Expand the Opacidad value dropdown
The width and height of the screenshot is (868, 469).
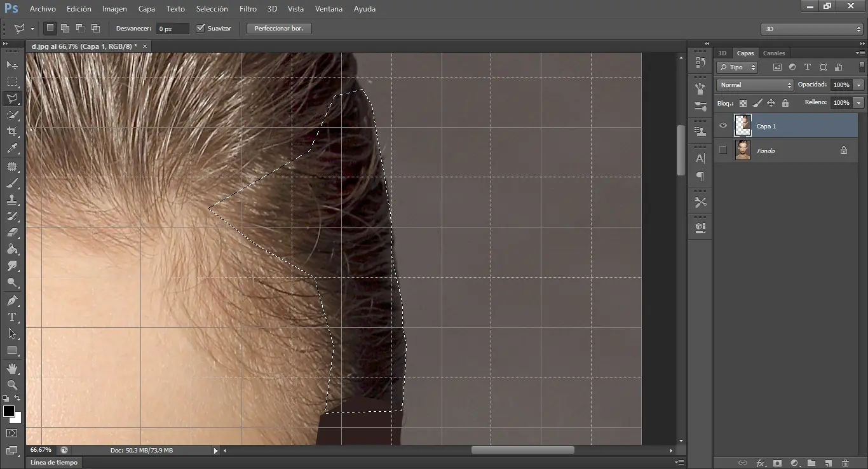[x=859, y=85]
